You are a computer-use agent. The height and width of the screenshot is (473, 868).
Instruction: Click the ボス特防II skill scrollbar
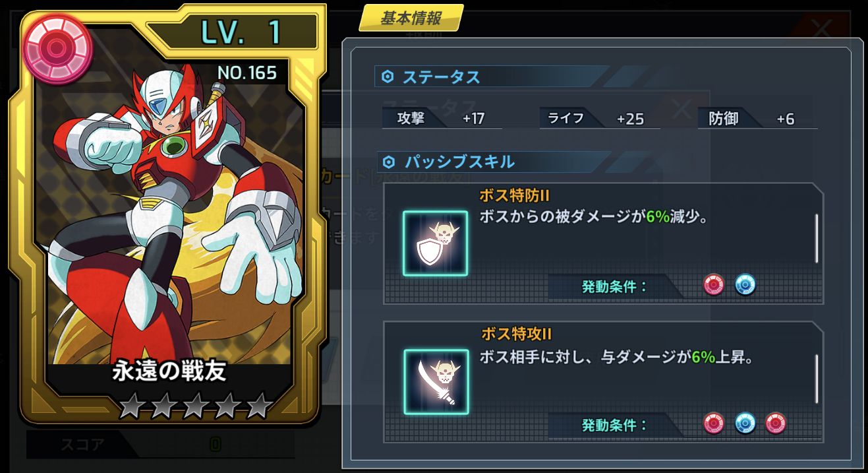click(817, 238)
